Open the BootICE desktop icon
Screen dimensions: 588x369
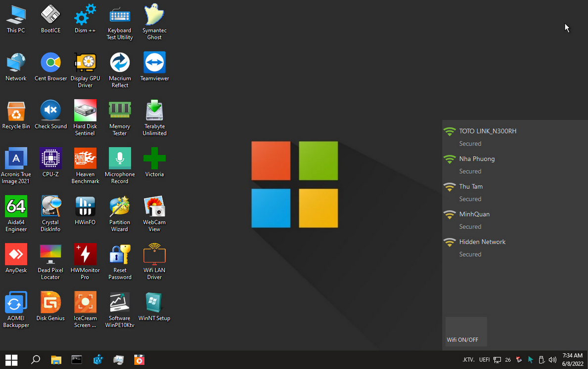click(50, 19)
